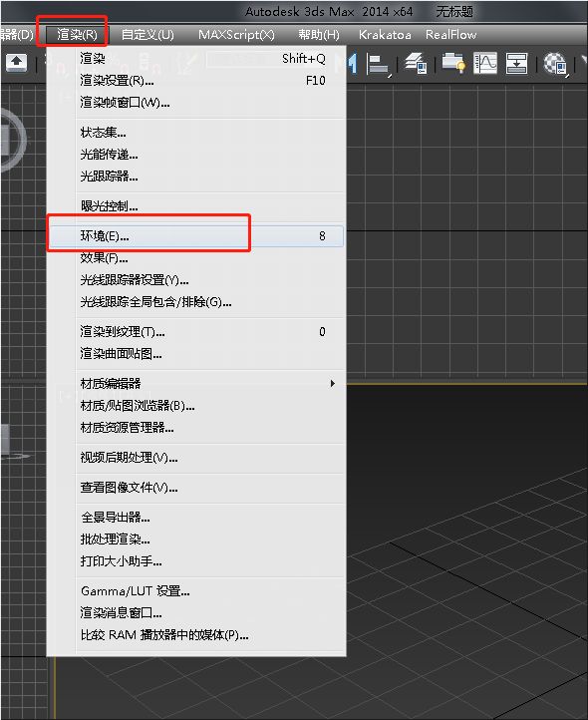Open the 帮助(H) menu
Screen dimensions: 588x720
(319, 35)
